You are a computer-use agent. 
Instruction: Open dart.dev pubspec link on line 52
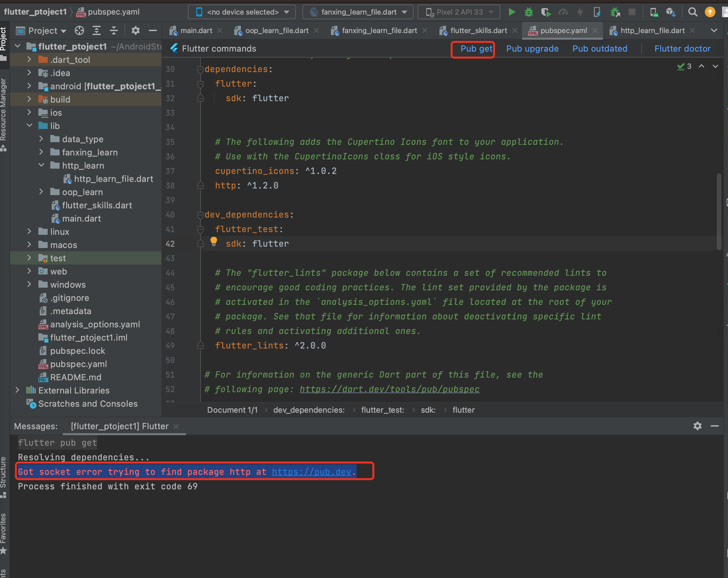[x=389, y=390]
